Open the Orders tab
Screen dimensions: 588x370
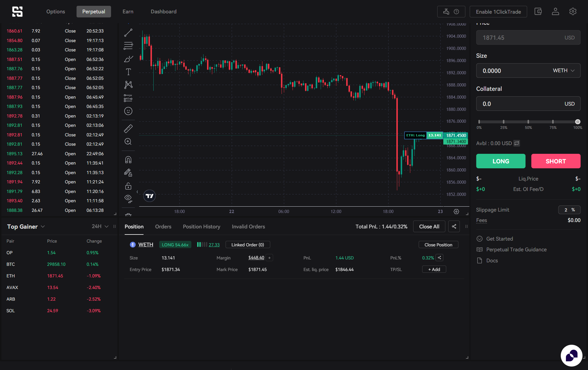(163, 227)
